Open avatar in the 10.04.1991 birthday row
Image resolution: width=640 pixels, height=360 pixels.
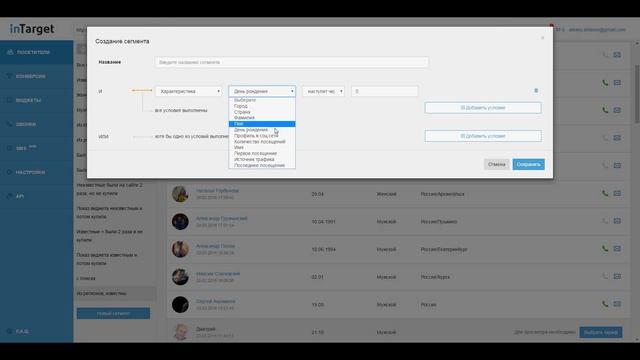tap(180, 222)
